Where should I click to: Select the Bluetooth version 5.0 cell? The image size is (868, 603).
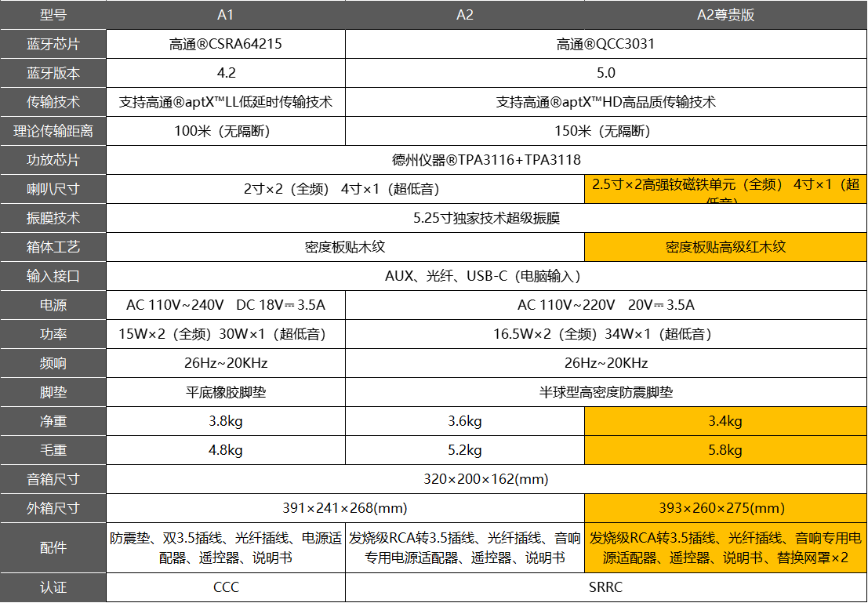coord(606,73)
